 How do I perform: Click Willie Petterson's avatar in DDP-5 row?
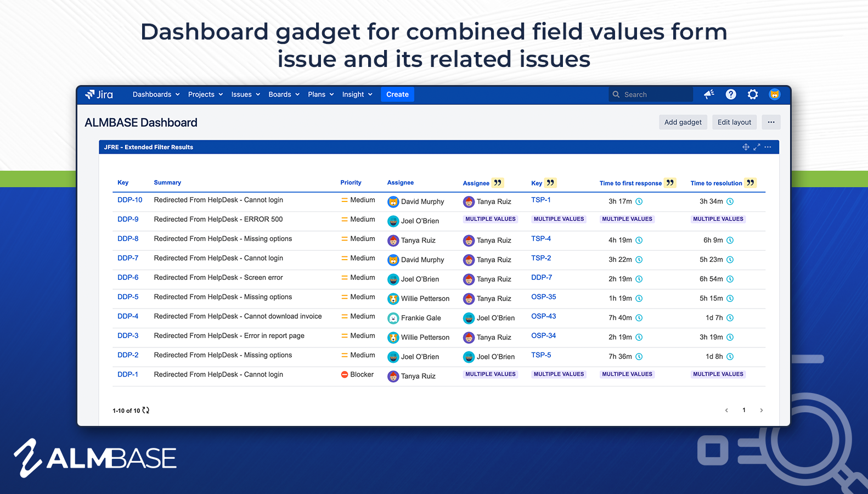pos(393,299)
